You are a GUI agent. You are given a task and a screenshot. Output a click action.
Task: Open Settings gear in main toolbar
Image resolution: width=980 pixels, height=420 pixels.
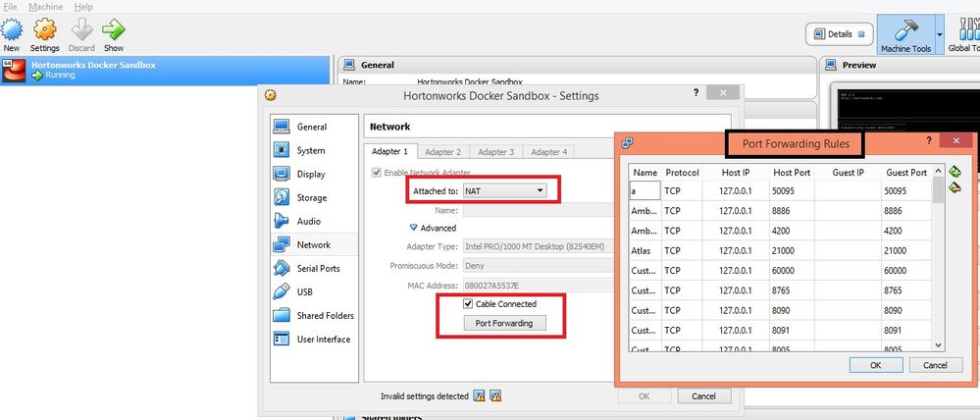44,29
